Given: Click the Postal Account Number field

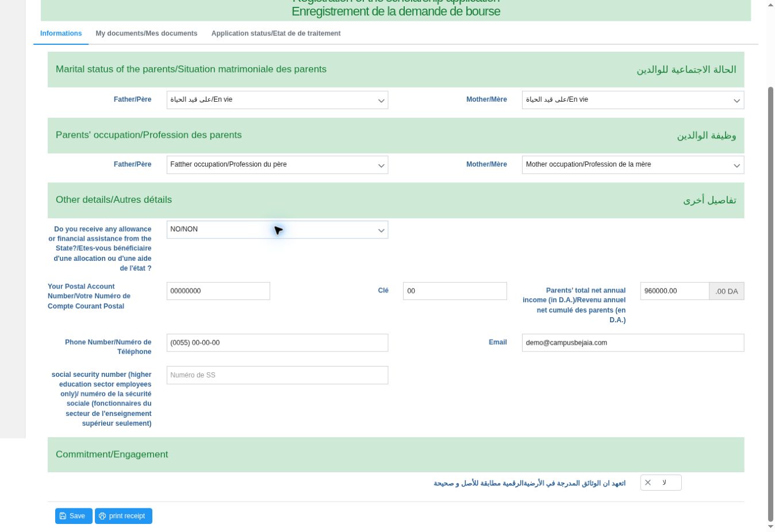Looking at the screenshot, I should 218,291.
